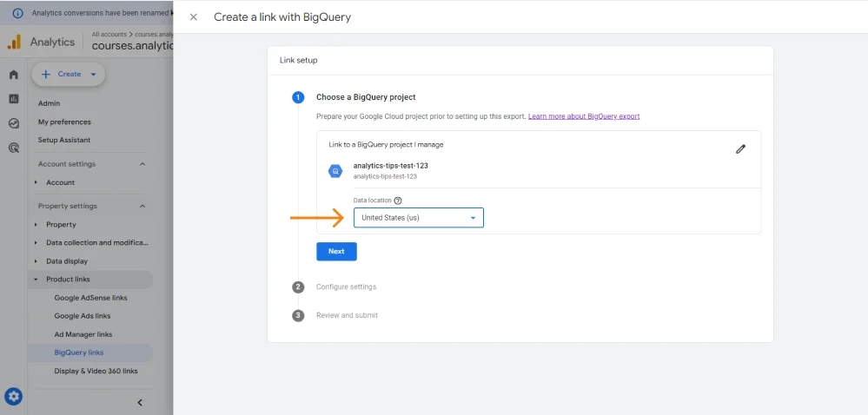Expand Data collection and modification item
The width and height of the screenshot is (868, 415).
tap(36, 243)
